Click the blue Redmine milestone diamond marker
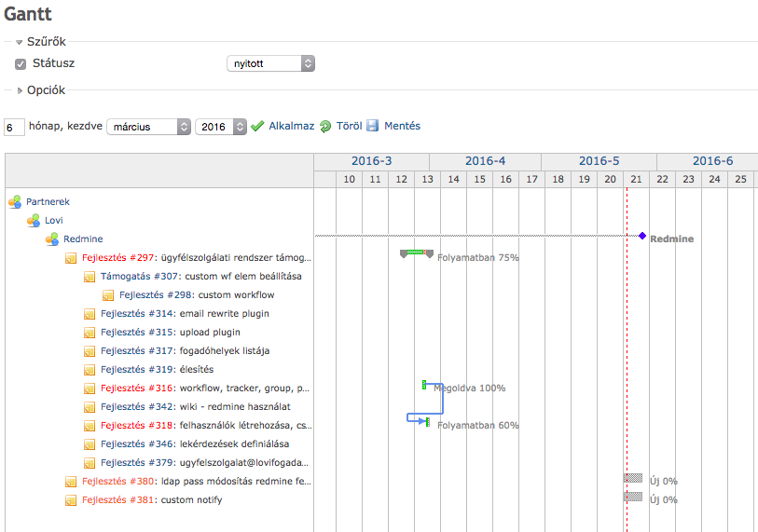This screenshot has width=758, height=532. 642,236
